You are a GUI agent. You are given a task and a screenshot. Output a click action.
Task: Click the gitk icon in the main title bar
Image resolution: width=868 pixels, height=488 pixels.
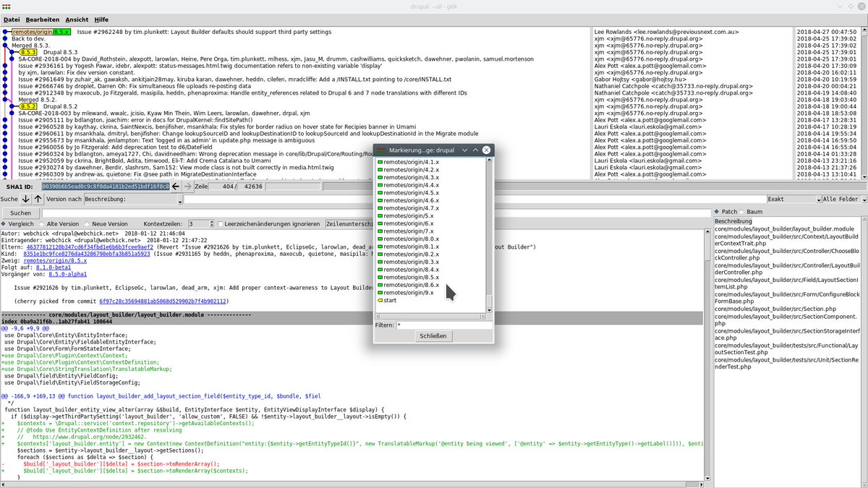coord(7,7)
